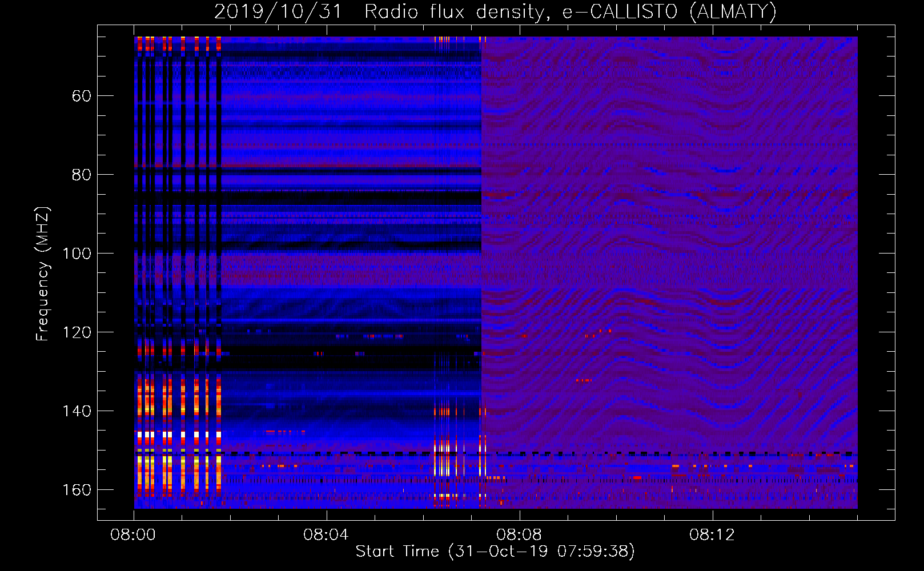Click the 160 frequency tick label
This screenshot has width=924, height=571.
[x=77, y=490]
